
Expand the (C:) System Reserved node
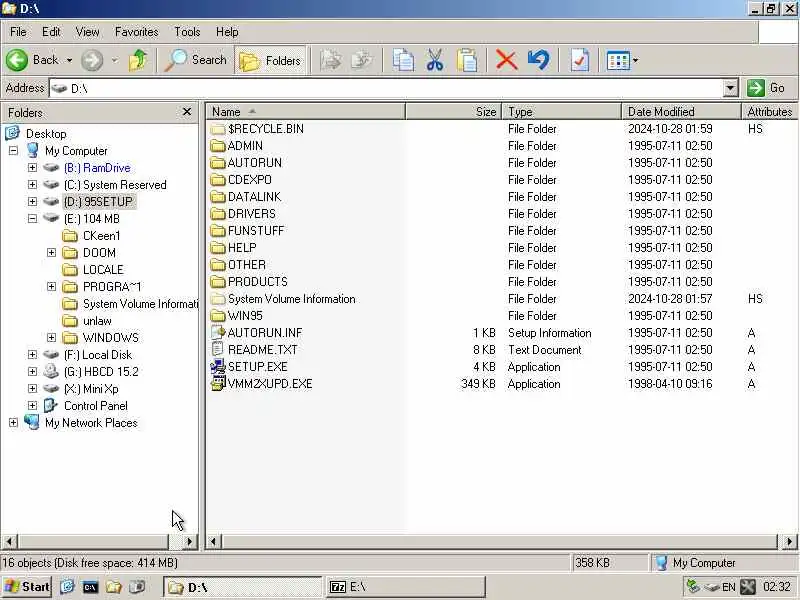click(x=32, y=184)
